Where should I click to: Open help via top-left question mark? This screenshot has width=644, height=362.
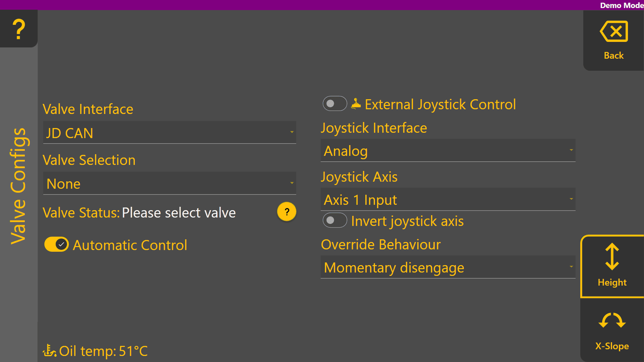point(19,29)
